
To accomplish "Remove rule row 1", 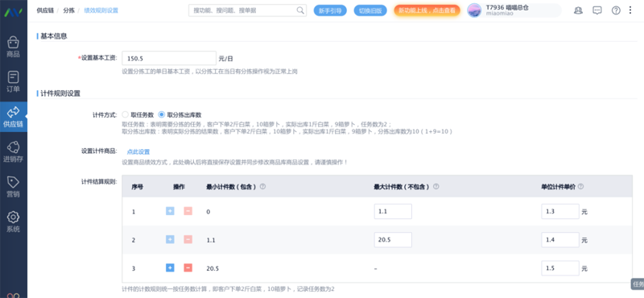I will pos(188,211).
